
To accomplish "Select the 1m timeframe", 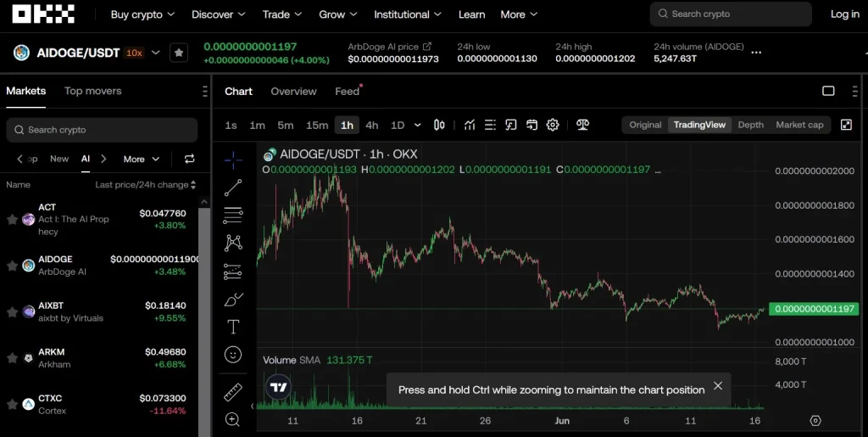I will click(257, 126).
